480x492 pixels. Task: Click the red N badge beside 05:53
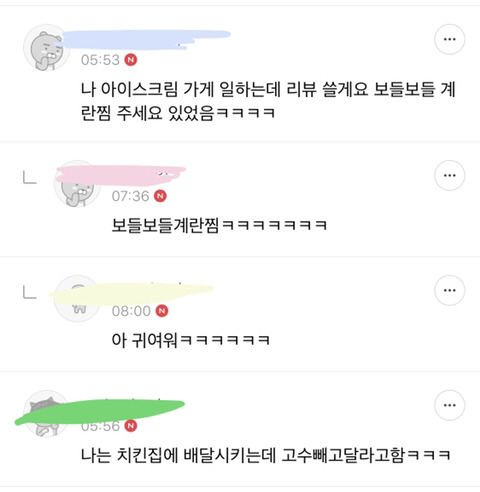point(131,60)
